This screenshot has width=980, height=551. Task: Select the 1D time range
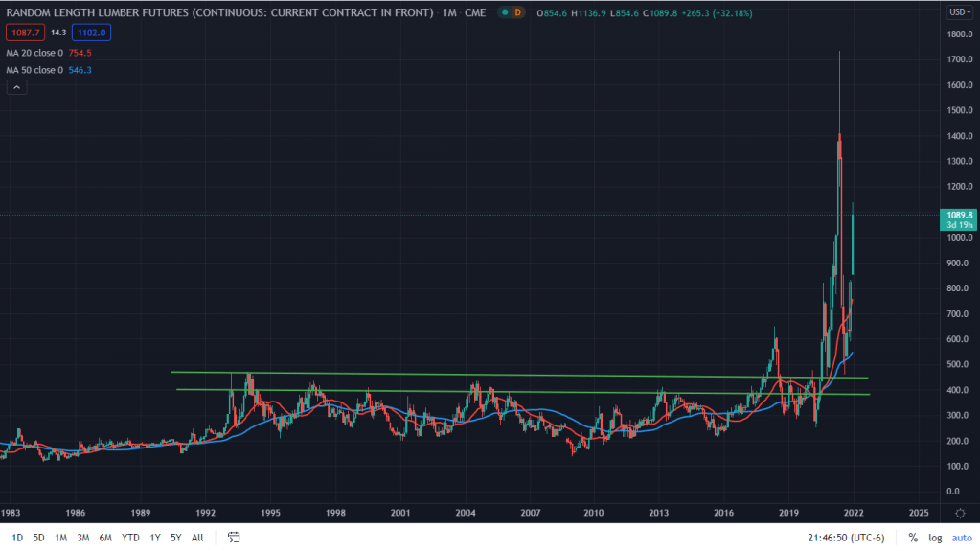pos(17,538)
